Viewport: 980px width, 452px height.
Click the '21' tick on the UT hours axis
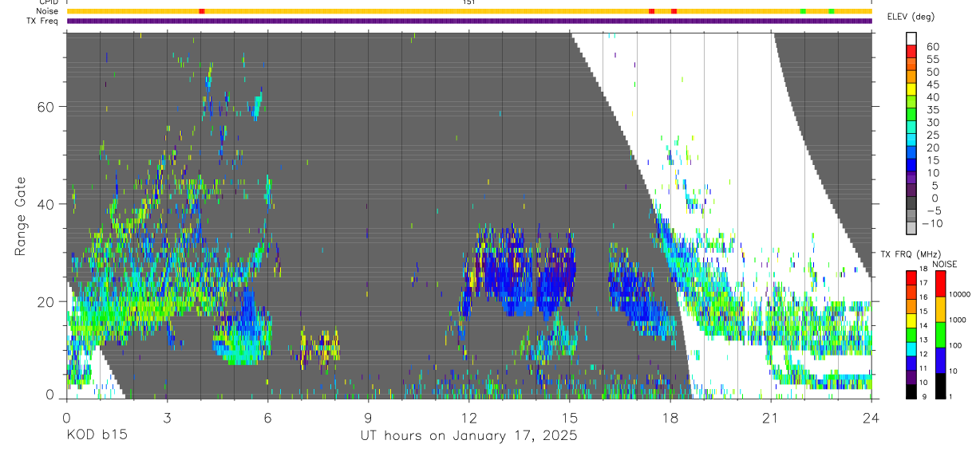(771, 417)
